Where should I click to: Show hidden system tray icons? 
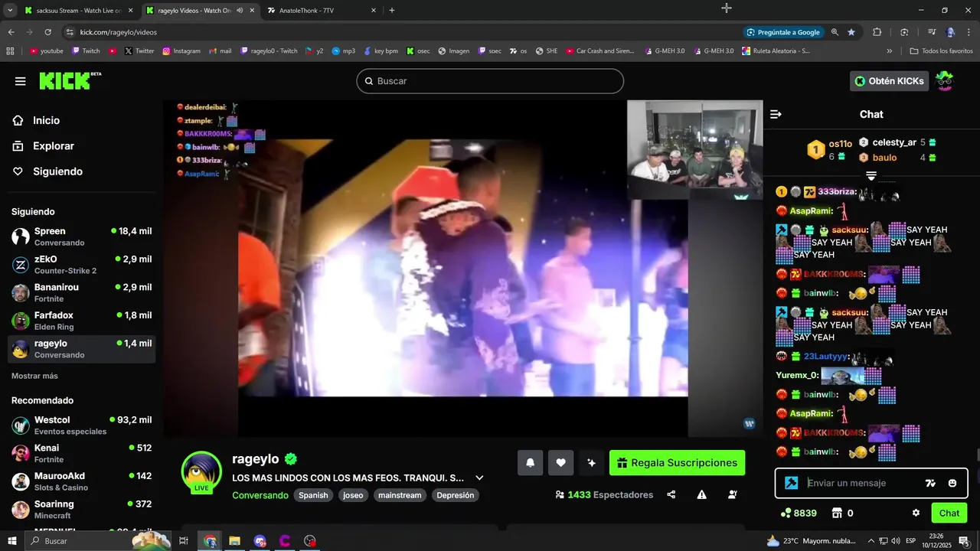click(x=871, y=541)
